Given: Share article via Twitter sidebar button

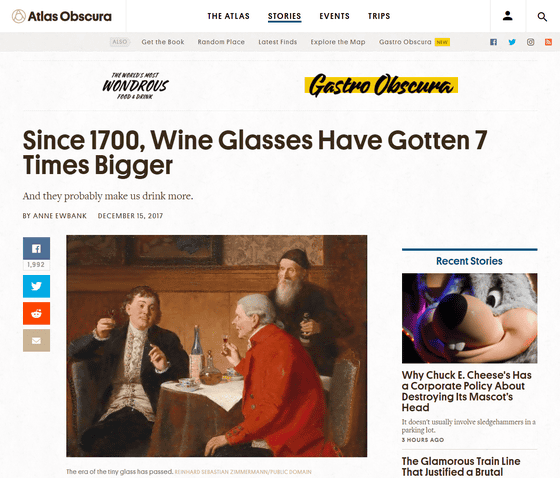Looking at the screenshot, I should click(36, 286).
